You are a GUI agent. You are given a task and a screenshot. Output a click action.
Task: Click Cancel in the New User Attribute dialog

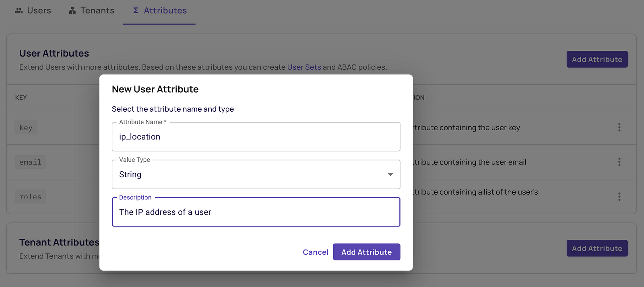tap(316, 252)
